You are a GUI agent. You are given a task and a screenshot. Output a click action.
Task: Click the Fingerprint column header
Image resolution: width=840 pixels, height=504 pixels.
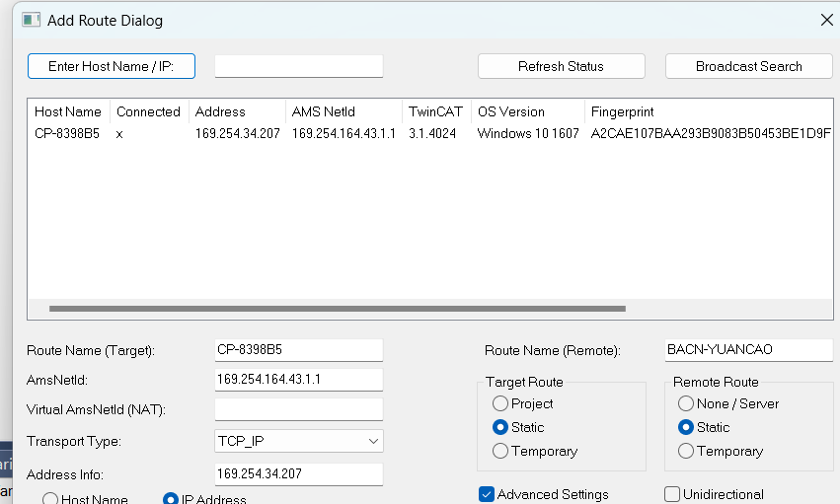click(x=709, y=111)
